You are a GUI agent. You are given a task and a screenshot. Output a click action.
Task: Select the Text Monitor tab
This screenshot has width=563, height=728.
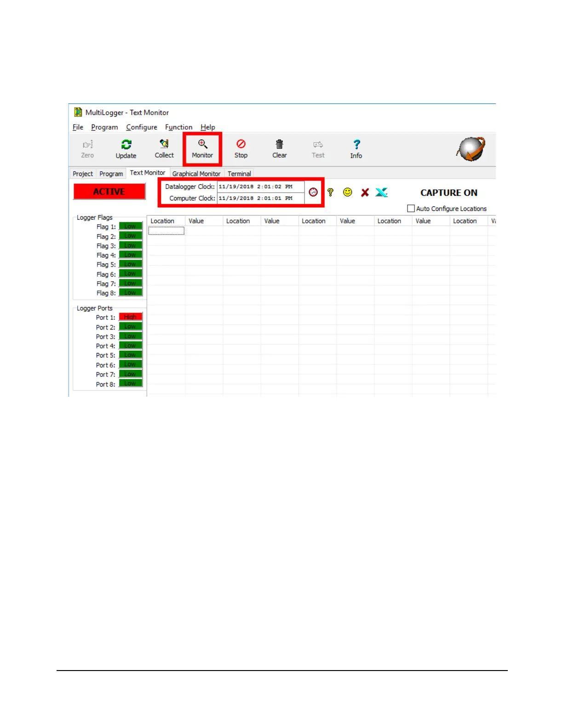[148, 173]
